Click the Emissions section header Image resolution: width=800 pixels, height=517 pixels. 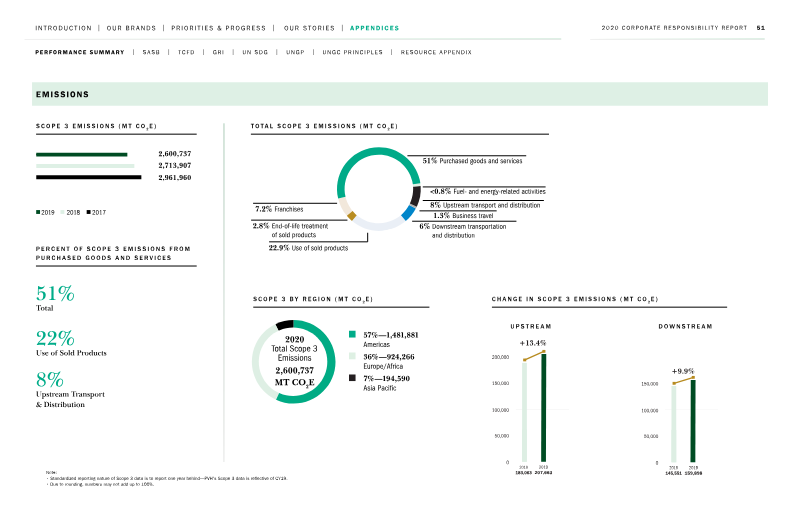(400, 94)
